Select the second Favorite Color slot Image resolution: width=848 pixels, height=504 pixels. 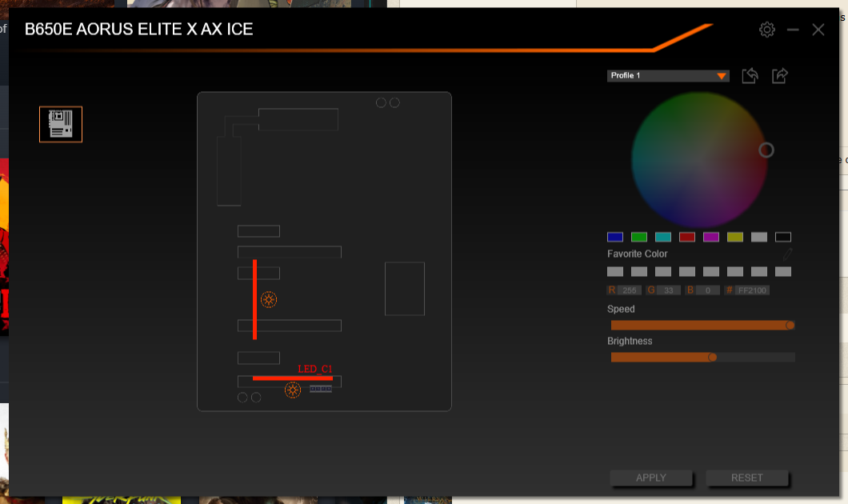pyautogui.click(x=638, y=271)
